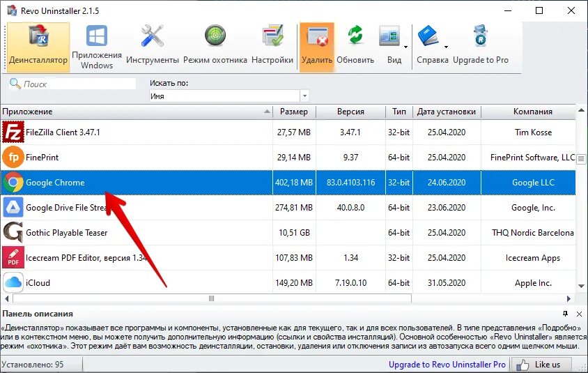Click the horizontal scrollbar left arrow
The width and height of the screenshot is (588, 373).
pos(6,298)
